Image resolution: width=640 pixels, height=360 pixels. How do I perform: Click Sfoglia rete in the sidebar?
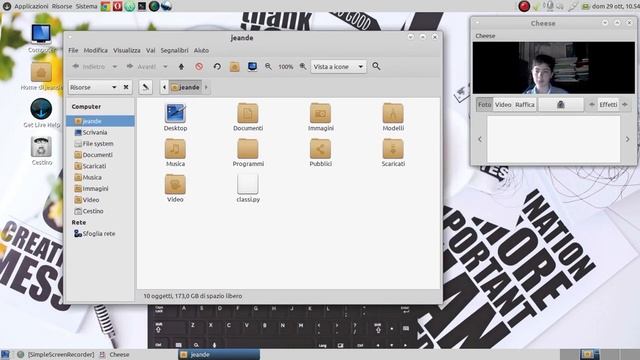[x=100, y=233]
